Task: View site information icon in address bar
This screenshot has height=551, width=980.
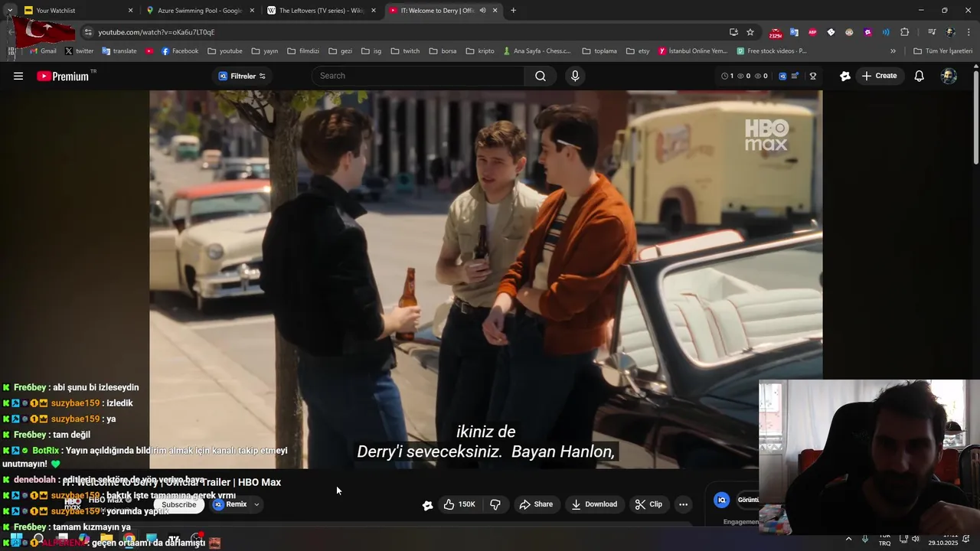Action: (x=88, y=32)
